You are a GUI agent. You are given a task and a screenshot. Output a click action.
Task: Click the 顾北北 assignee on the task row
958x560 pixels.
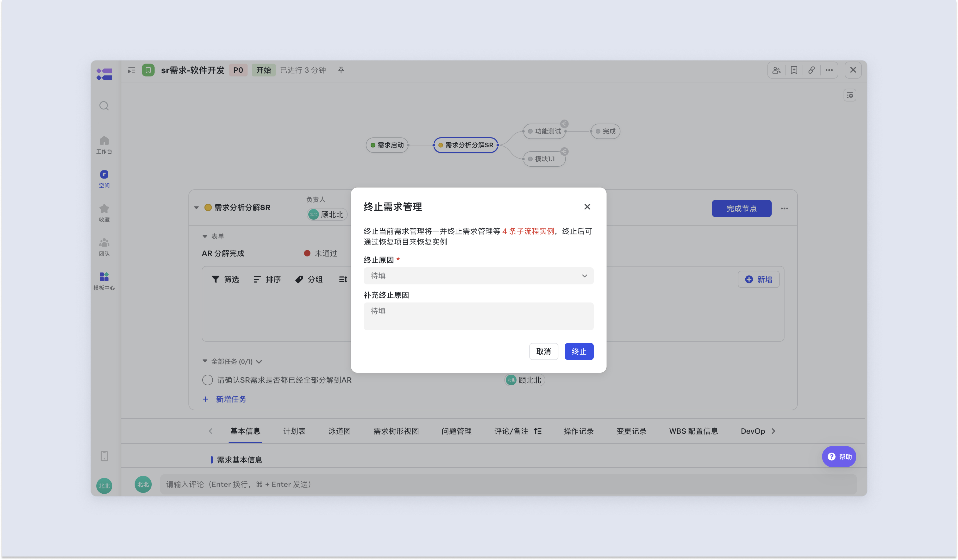tap(525, 380)
